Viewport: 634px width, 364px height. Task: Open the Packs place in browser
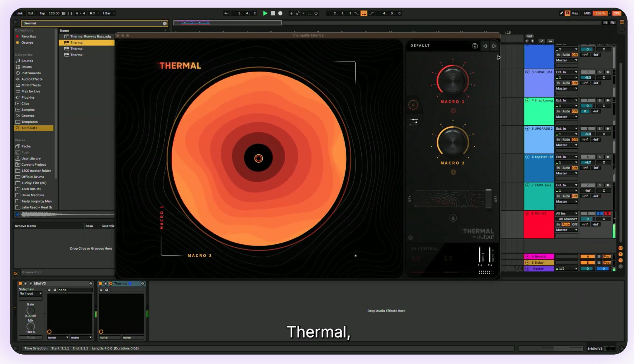pyautogui.click(x=26, y=146)
